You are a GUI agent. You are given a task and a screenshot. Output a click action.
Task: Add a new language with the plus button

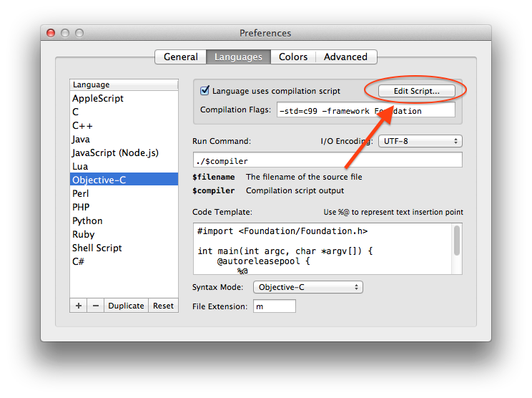79,306
